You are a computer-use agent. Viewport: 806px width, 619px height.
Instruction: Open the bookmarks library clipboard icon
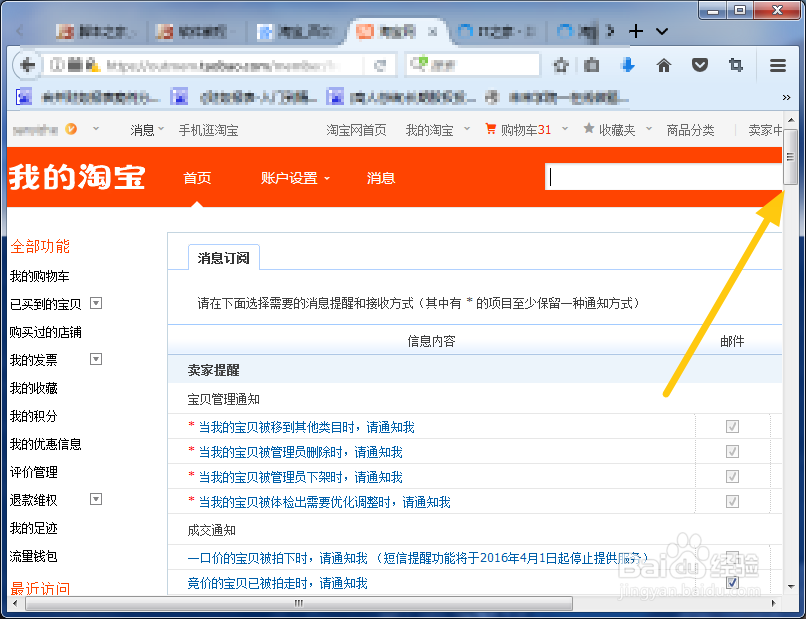[x=592, y=65]
